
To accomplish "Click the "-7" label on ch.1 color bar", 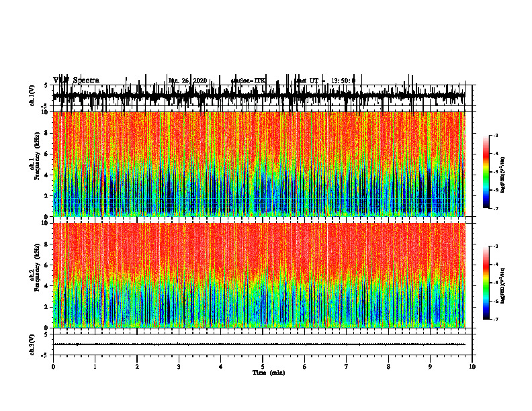I will (x=495, y=208).
